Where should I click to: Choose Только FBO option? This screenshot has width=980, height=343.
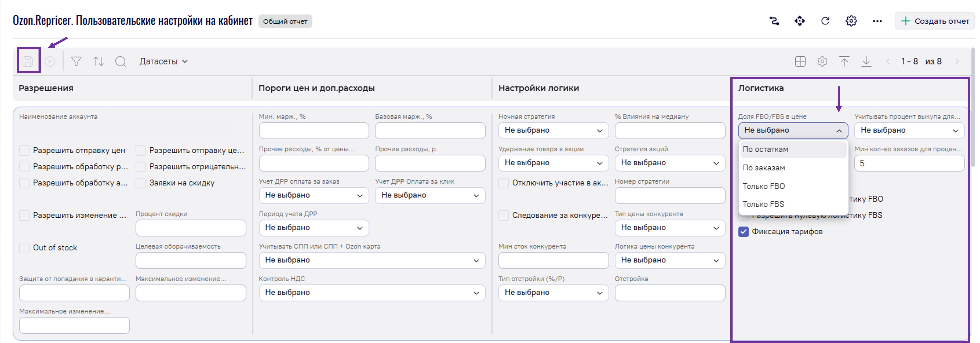[x=764, y=186]
